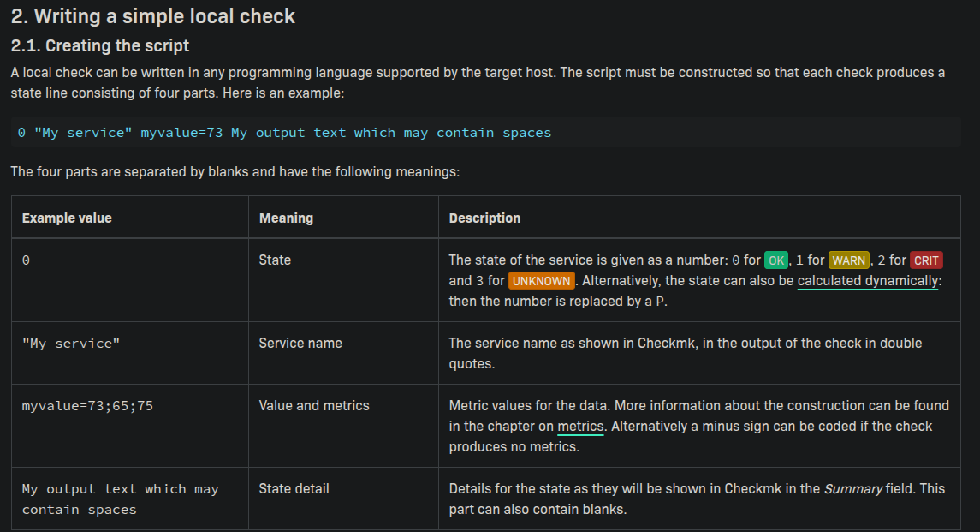
Task: Select the "Service name" meaning cell
Action: point(300,344)
